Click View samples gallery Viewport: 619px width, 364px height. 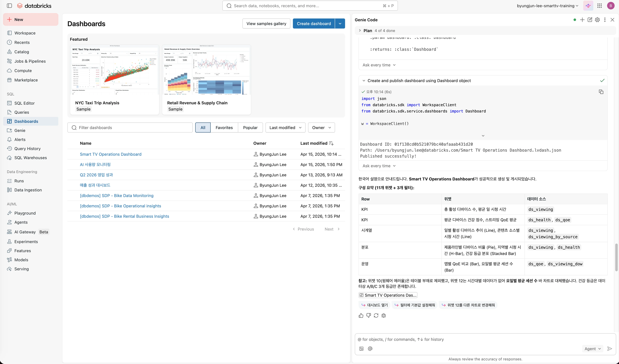coord(266,23)
